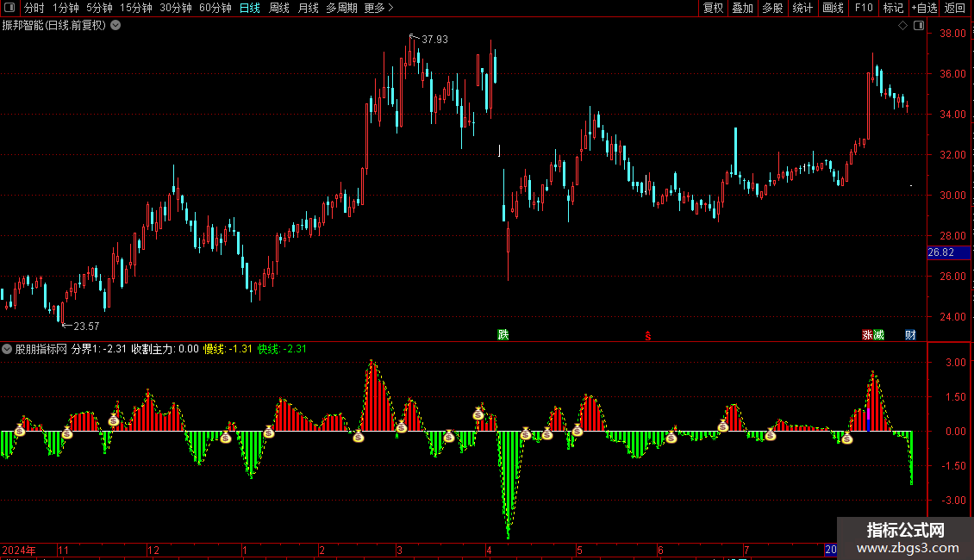974x560 pixels.
Task: Click the 分界1: -2.31 indicator value
Action: [99, 349]
